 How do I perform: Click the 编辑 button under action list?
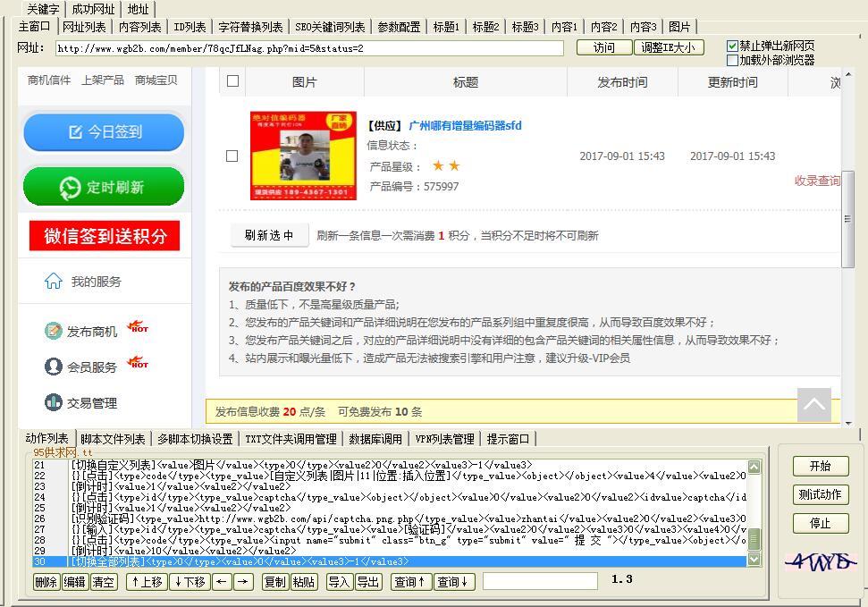[x=75, y=582]
